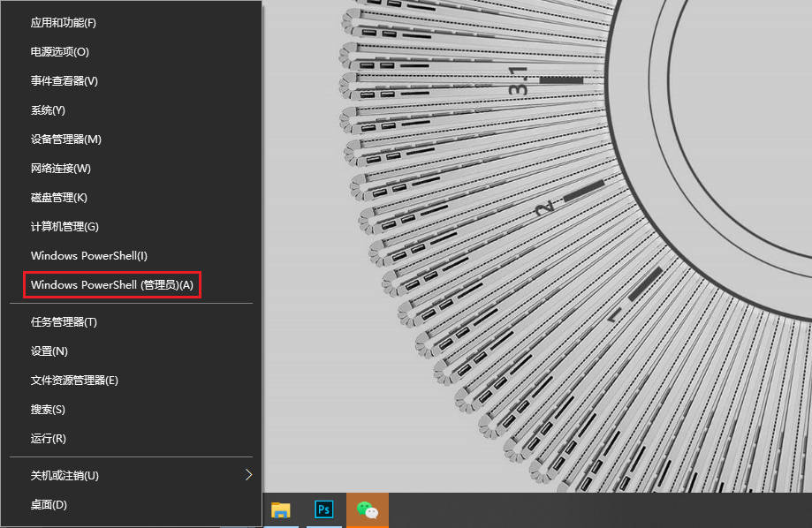This screenshot has width=812, height=528.
Task: Open 任务管理器(T)
Action: coord(131,322)
